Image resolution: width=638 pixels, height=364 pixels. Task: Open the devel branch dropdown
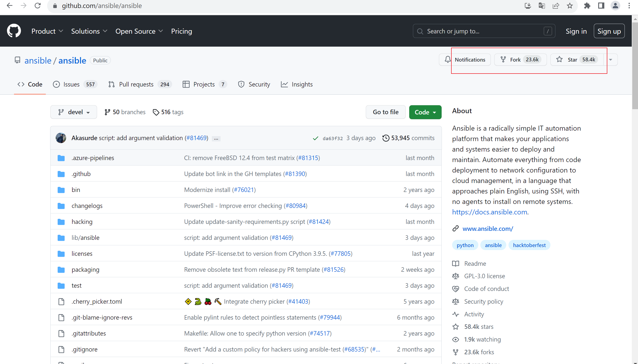point(74,112)
